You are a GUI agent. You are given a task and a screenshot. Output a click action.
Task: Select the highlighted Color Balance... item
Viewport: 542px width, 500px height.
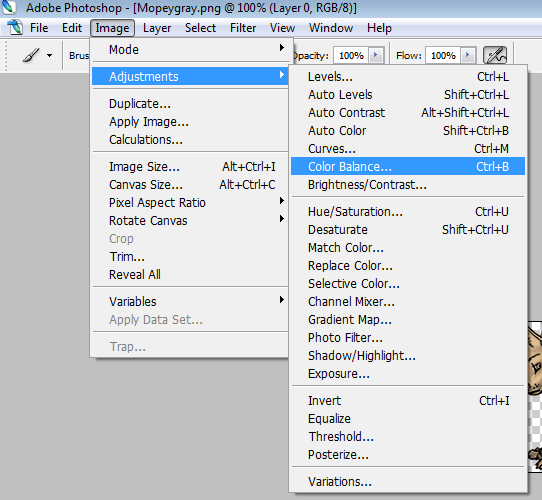(408, 167)
